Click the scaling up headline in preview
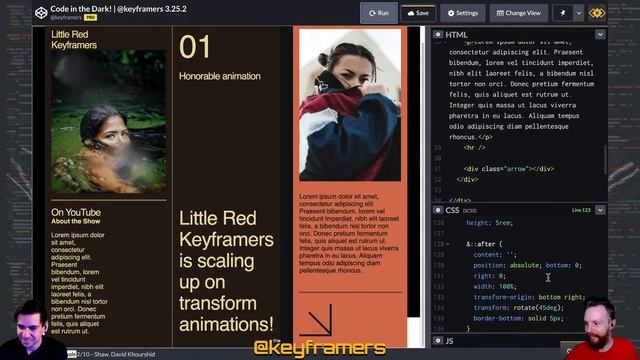640x360 pixels. point(226,271)
